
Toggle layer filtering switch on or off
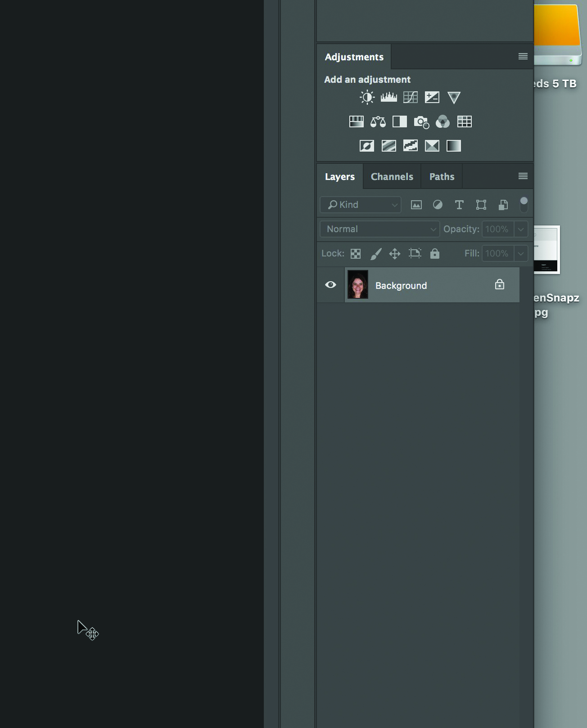(x=524, y=205)
